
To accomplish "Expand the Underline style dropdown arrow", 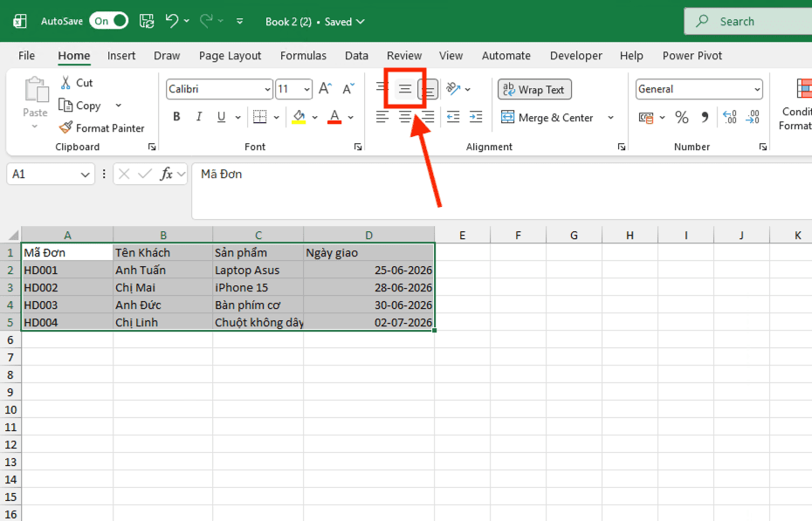I will tap(237, 118).
